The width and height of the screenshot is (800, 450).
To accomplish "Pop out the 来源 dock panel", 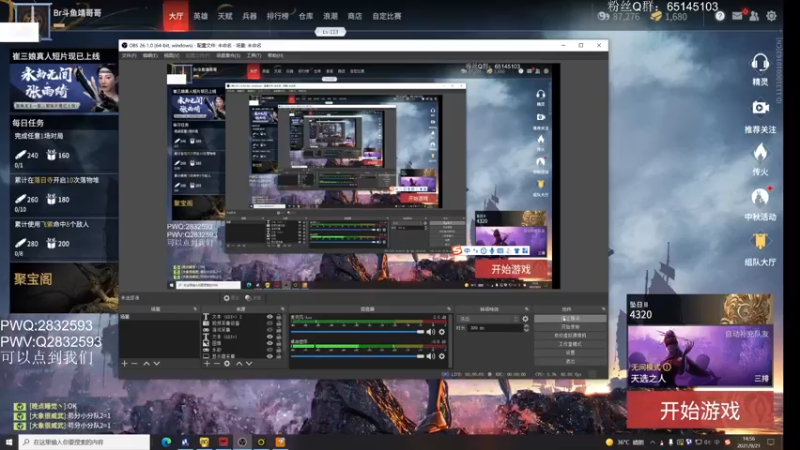I will pyautogui.click(x=282, y=309).
